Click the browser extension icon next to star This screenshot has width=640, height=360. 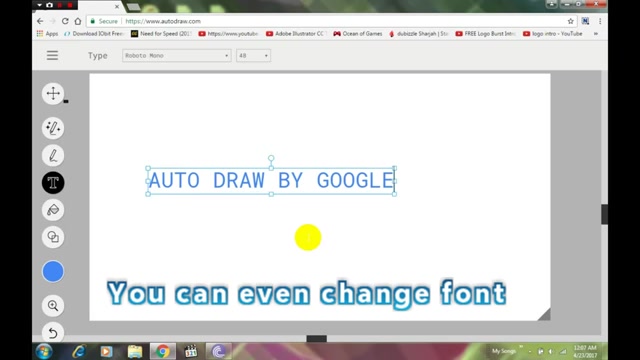coord(585,21)
